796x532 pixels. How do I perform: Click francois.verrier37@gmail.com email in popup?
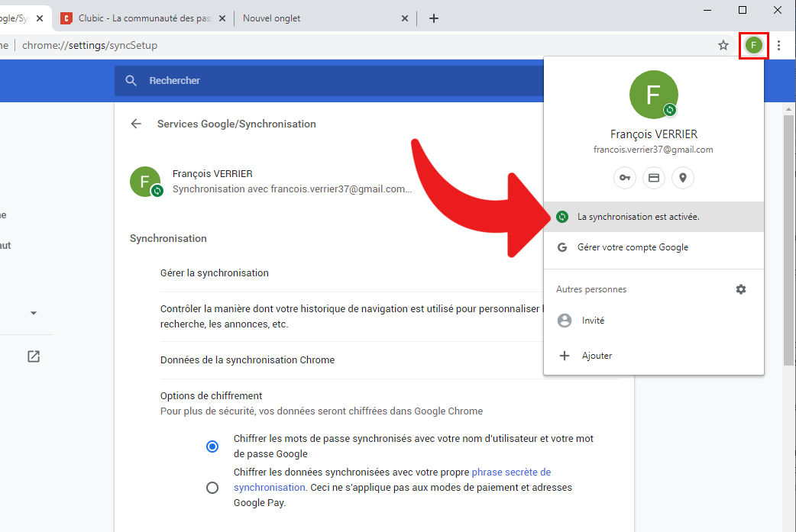[x=653, y=150]
